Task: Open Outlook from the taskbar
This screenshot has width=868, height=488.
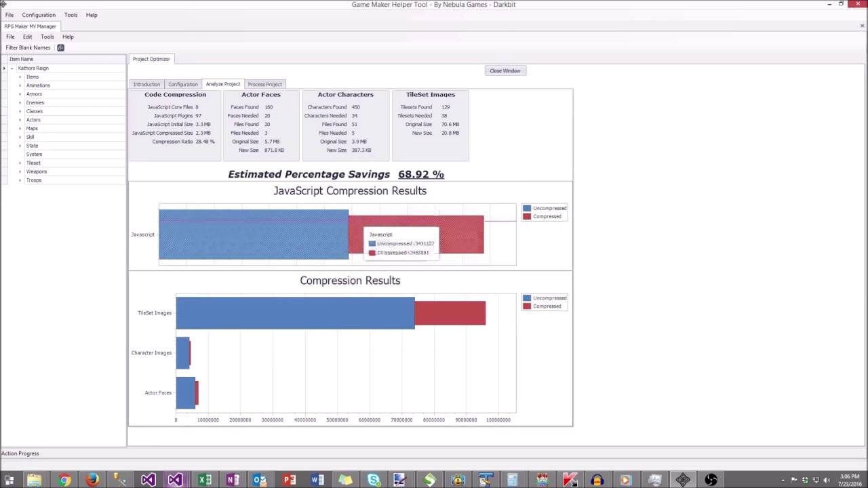Action: click(x=260, y=480)
